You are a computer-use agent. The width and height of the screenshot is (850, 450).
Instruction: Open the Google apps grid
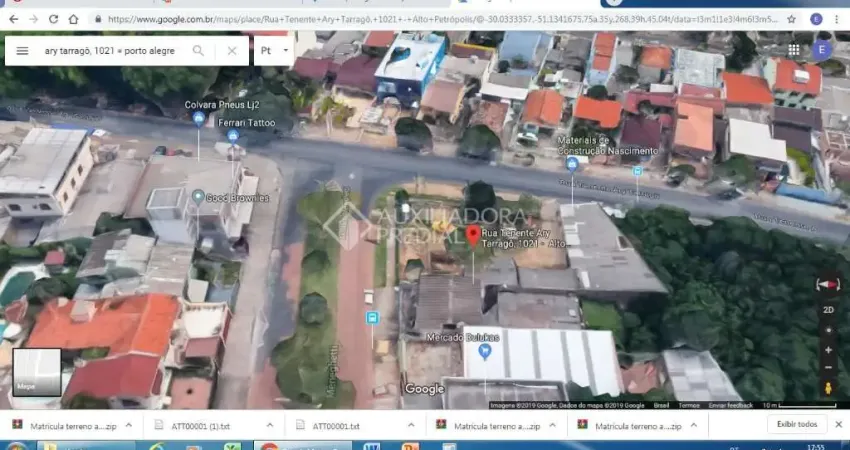click(x=794, y=50)
